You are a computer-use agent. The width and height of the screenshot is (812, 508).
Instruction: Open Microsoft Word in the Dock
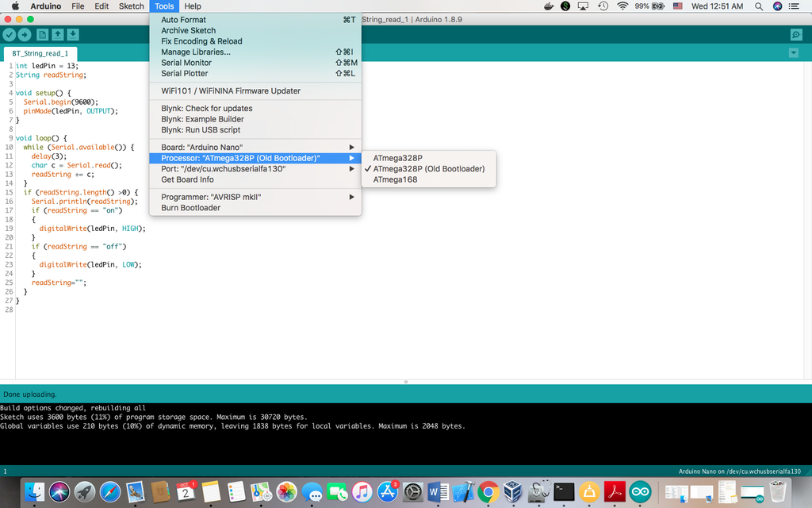point(438,491)
